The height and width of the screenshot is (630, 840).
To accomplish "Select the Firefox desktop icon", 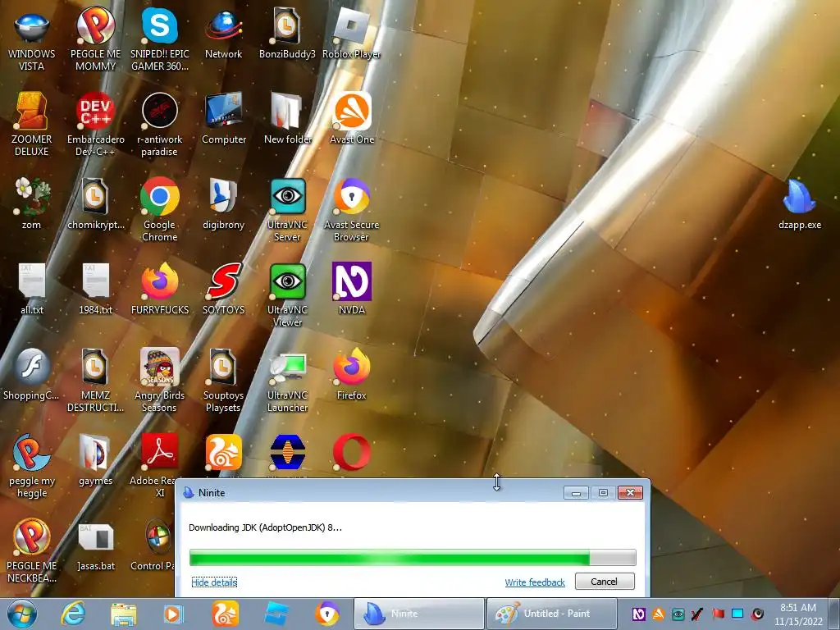I will click(x=351, y=374).
